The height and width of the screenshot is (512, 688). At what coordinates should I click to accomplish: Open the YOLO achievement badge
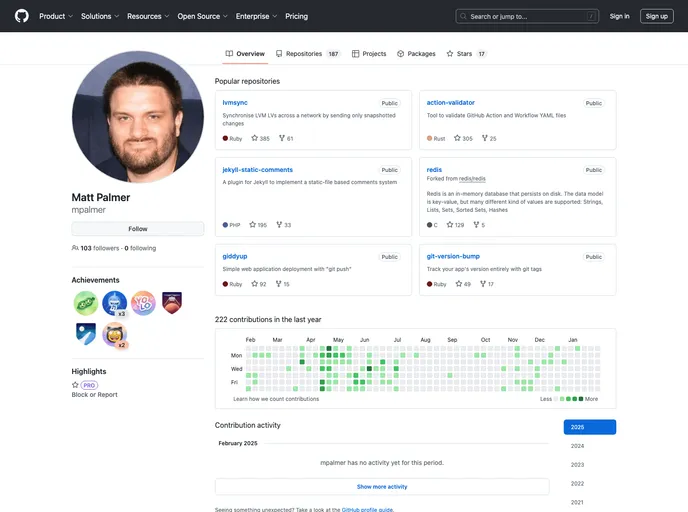143,303
